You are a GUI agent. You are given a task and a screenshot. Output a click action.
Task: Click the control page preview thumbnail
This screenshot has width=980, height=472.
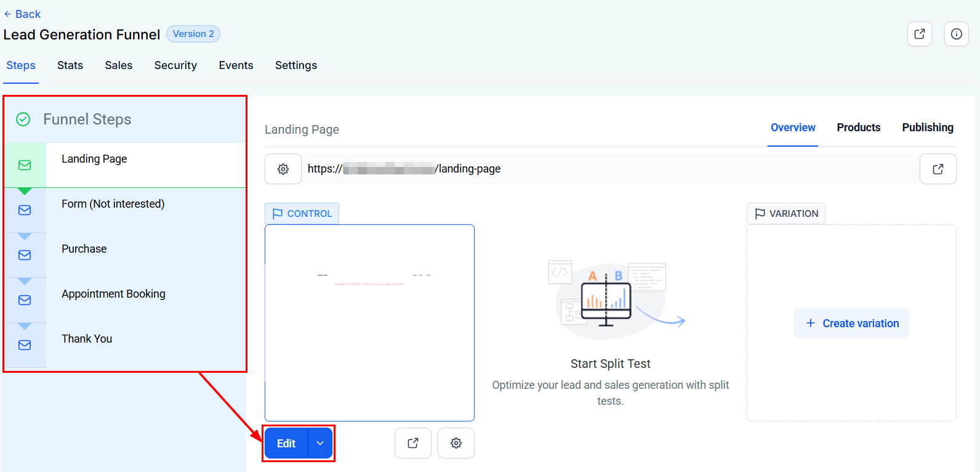369,322
